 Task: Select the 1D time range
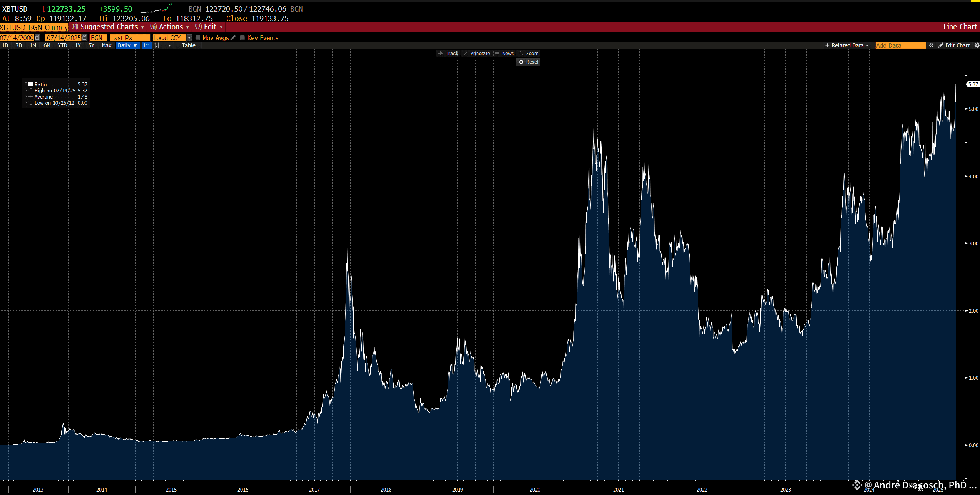click(x=5, y=45)
